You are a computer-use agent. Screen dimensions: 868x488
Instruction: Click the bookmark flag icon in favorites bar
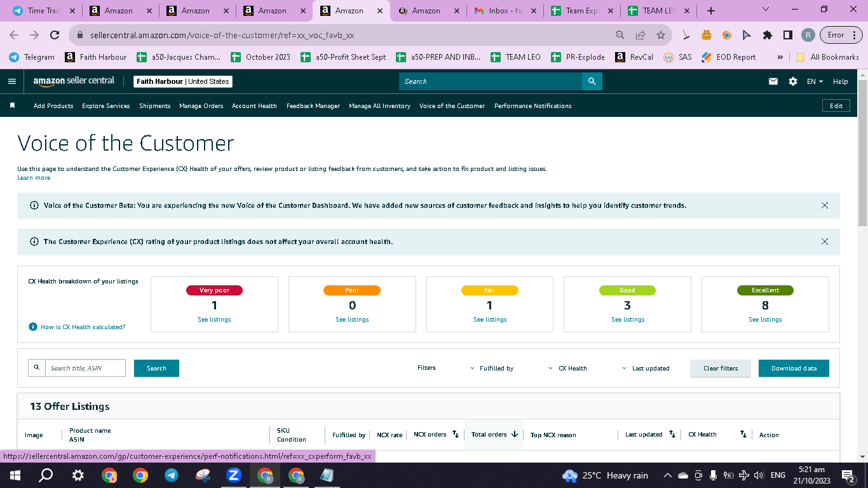[12, 105]
